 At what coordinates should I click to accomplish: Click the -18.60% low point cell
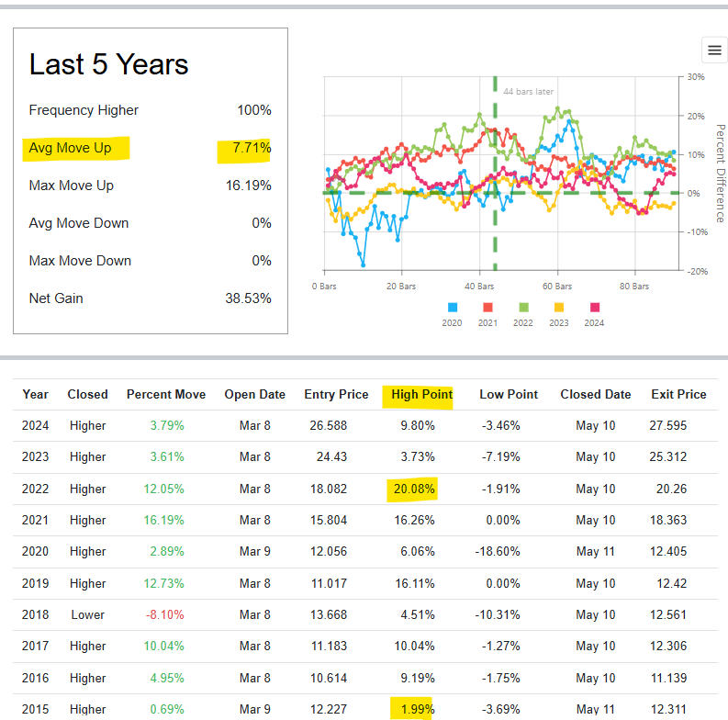coord(498,551)
